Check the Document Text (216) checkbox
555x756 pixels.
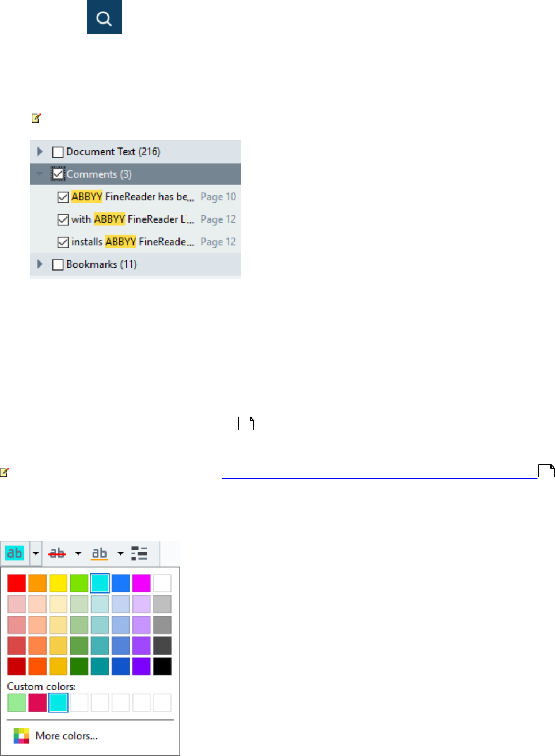tap(58, 152)
